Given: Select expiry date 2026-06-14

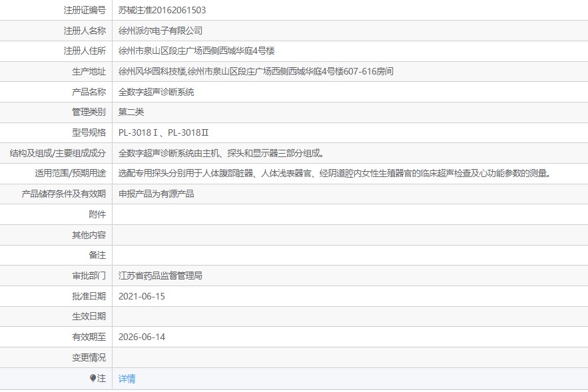Looking at the screenshot, I should [142, 337].
